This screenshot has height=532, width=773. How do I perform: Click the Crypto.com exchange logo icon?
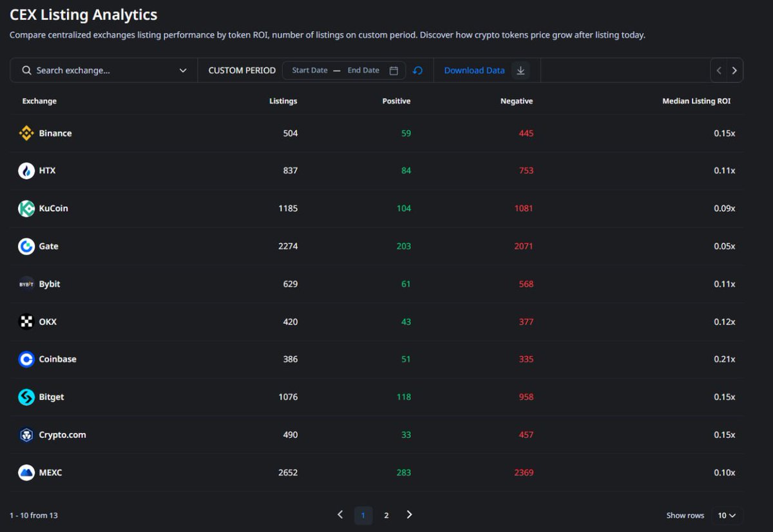(26, 435)
